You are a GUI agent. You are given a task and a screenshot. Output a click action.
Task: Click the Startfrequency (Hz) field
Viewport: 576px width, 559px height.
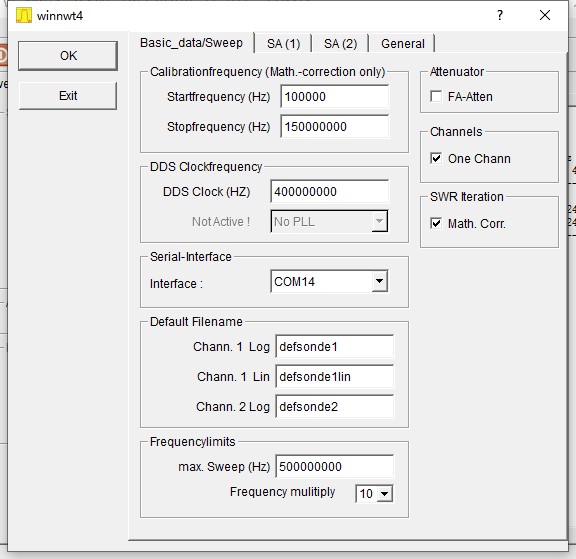pos(334,97)
